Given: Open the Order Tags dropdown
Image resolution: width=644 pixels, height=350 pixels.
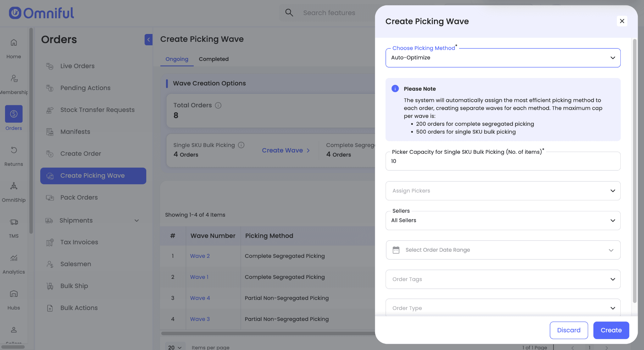Looking at the screenshot, I should click(502, 279).
